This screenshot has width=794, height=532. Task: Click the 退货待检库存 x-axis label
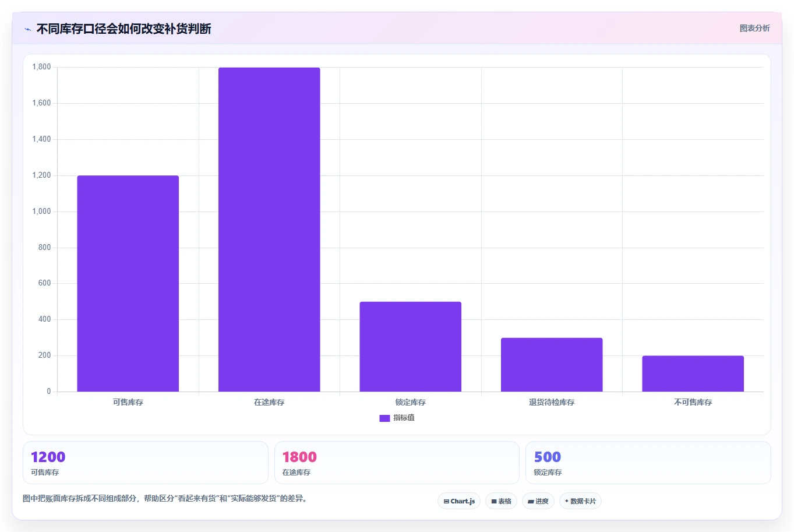552,403
